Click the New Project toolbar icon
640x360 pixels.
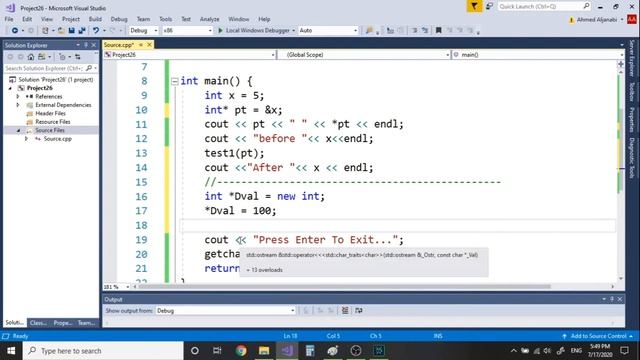[45, 31]
